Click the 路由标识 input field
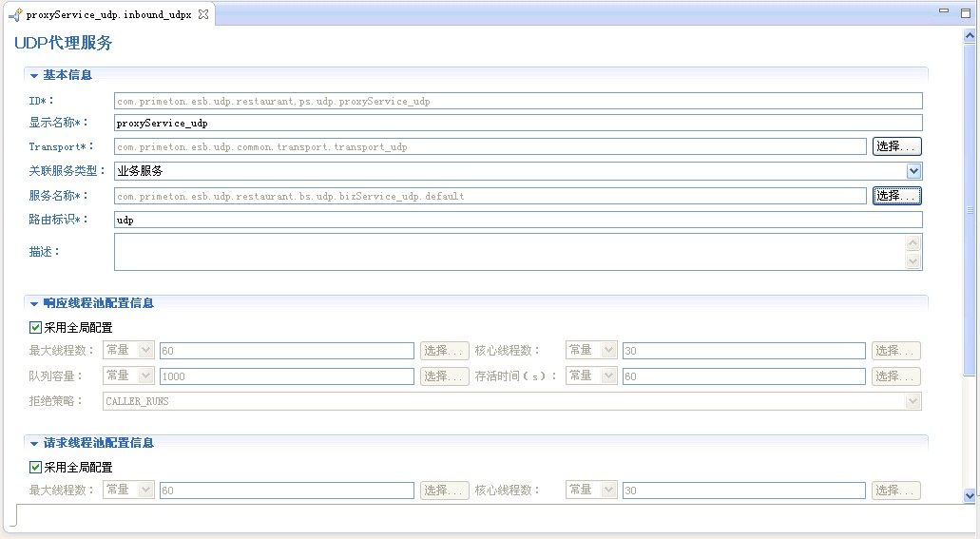980x539 pixels. point(517,220)
